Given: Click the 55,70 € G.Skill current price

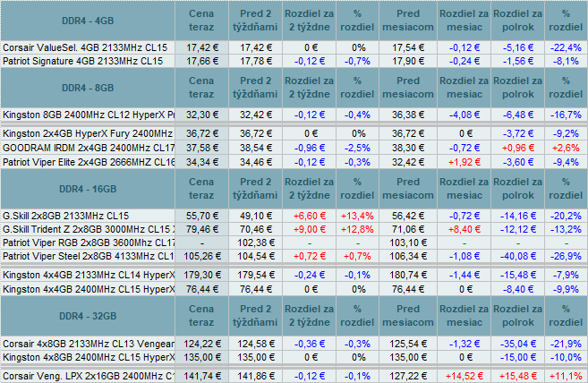Looking at the screenshot, I should [x=202, y=216].
